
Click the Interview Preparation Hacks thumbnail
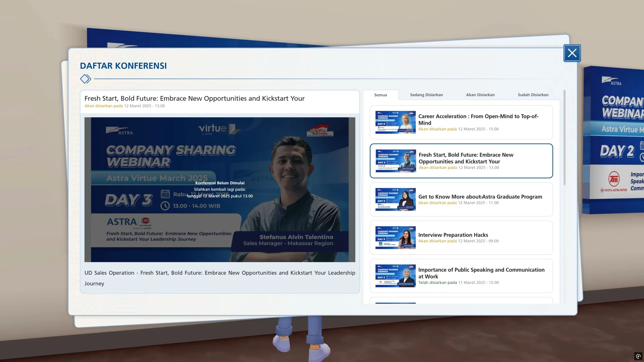(x=395, y=238)
